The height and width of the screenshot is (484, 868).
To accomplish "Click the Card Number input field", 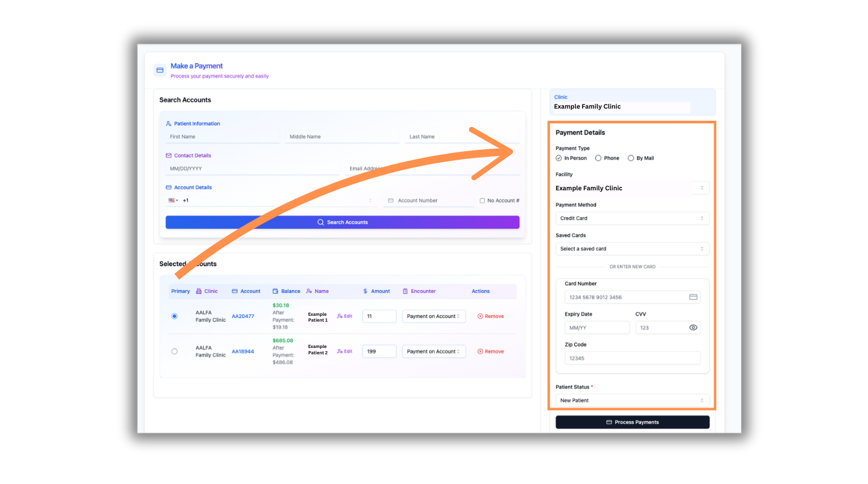I will click(x=633, y=297).
